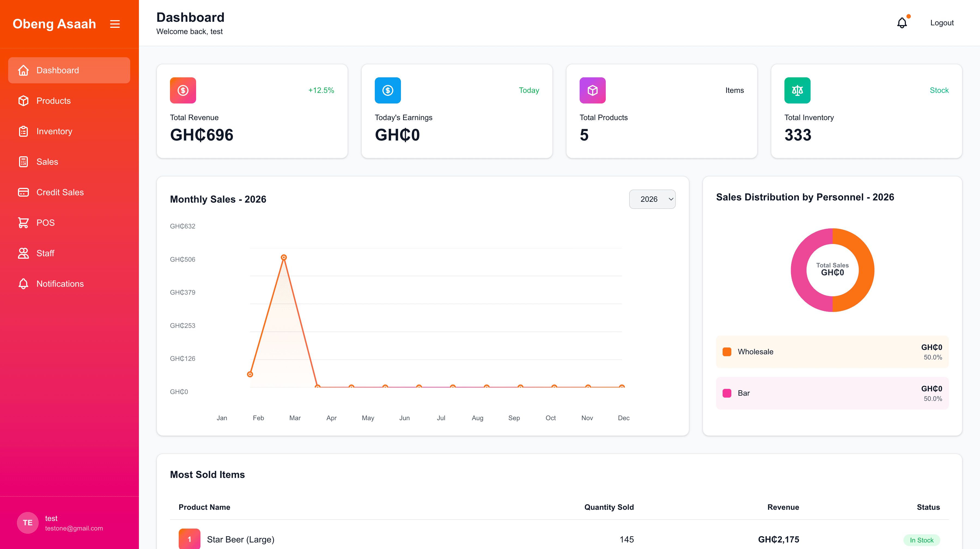Click the Sales calculator icon

[x=23, y=161]
